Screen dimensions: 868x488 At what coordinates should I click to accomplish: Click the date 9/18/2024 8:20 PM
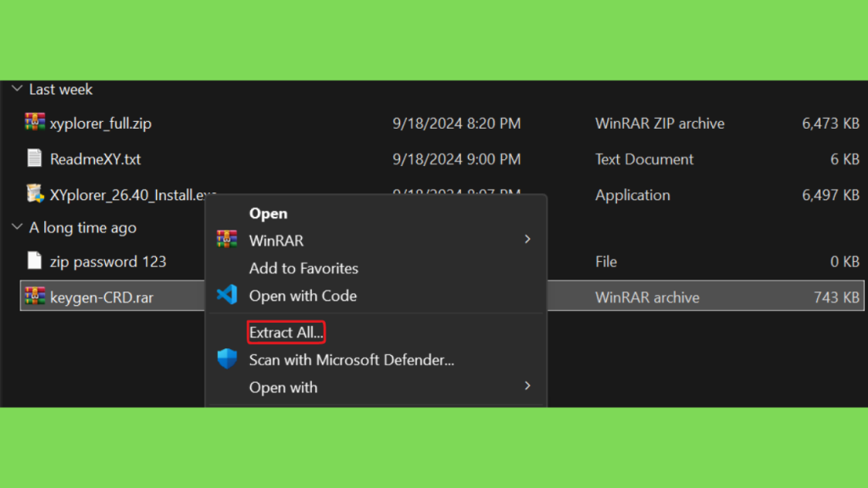(457, 124)
